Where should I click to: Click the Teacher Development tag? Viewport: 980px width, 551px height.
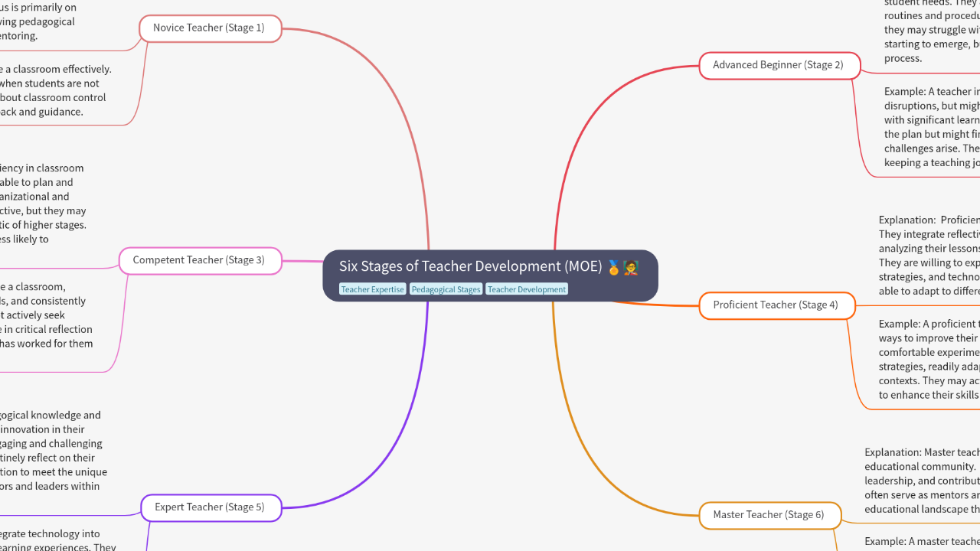pyautogui.click(x=527, y=289)
